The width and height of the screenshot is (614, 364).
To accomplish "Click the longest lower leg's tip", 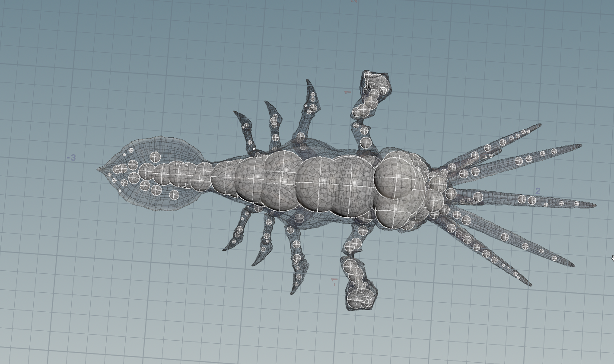I will tap(293, 293).
